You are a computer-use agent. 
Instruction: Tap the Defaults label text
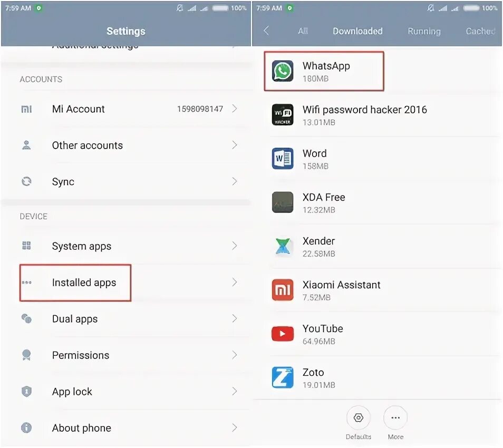[359, 437]
